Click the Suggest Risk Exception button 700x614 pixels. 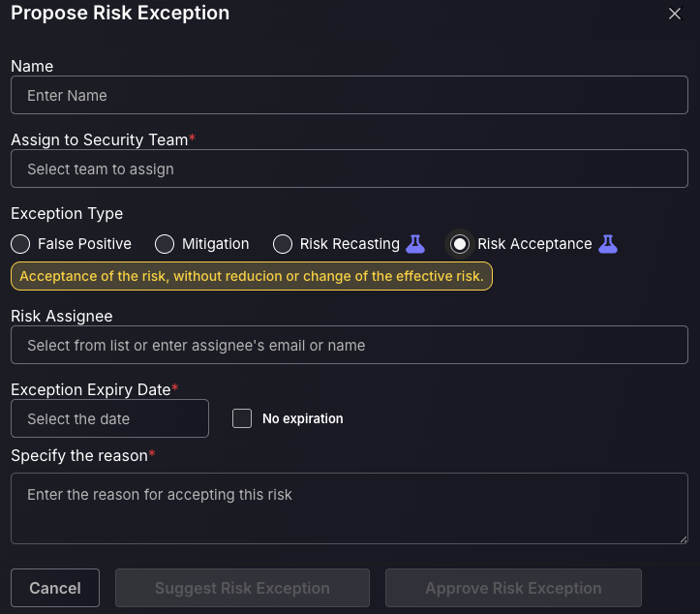click(x=242, y=588)
